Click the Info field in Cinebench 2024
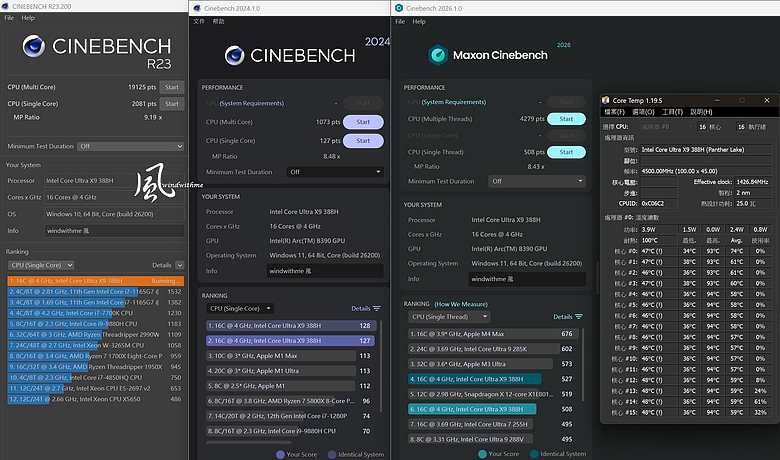The image size is (780, 460). pos(325,271)
